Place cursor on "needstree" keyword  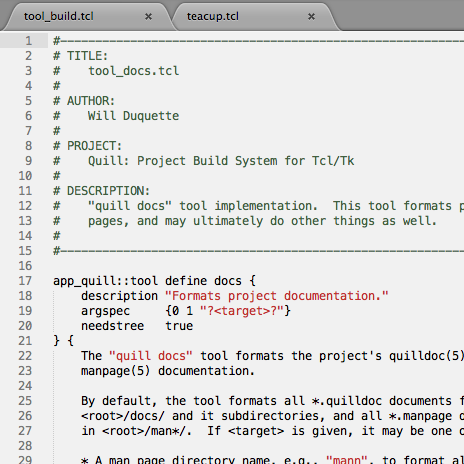pyautogui.click(x=113, y=326)
